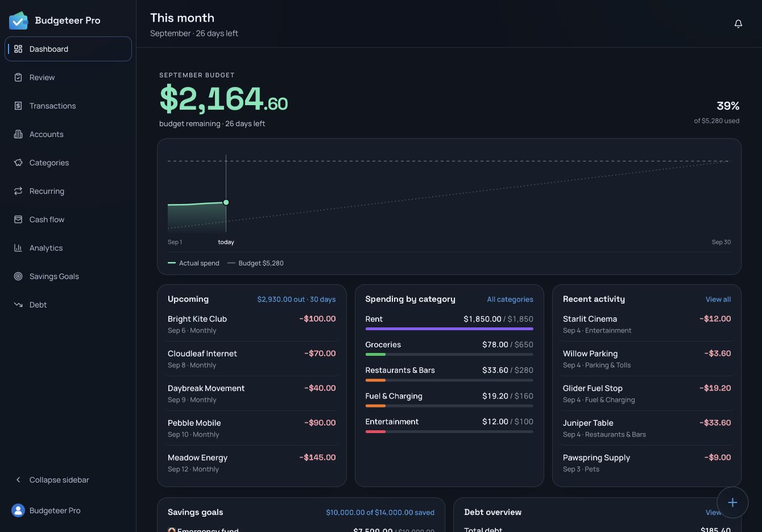Click the Analytics bar chart icon
The image size is (762, 532).
coord(18,248)
